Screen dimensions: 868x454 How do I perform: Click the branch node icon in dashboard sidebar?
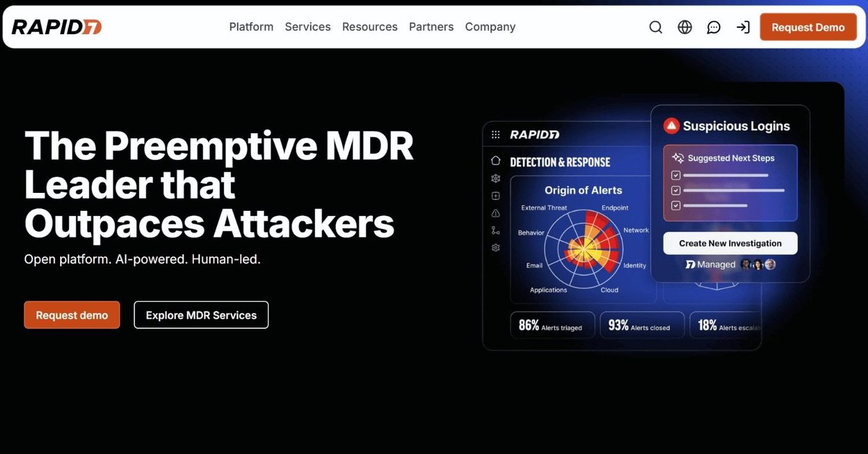(x=495, y=231)
